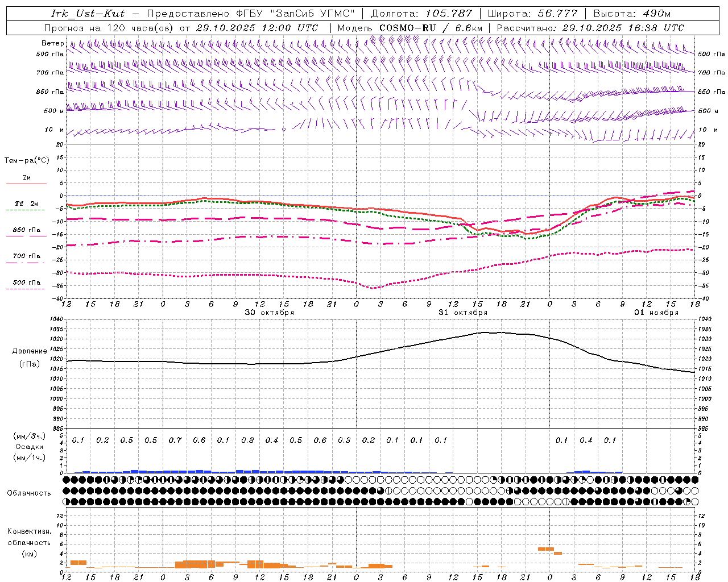Click the '31 октября' date label
This screenshot has height=582, width=728.
463,313
